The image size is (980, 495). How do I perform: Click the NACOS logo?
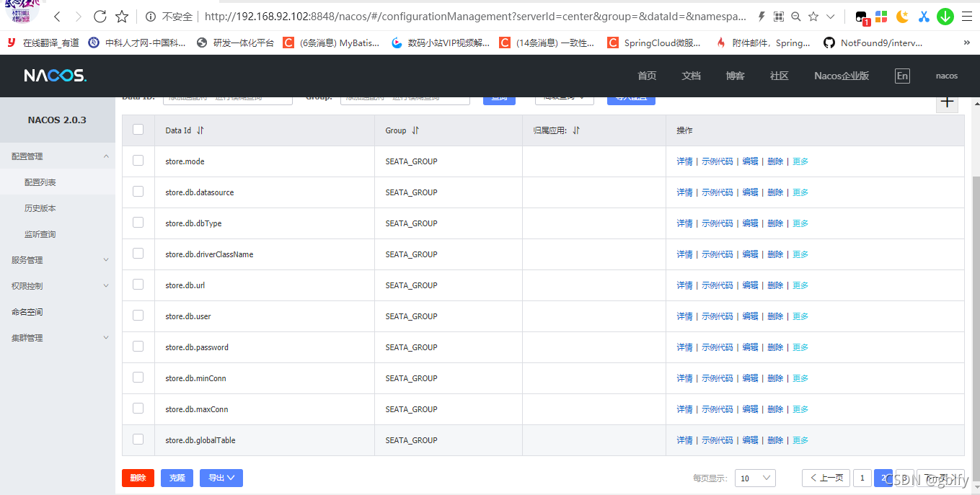[x=55, y=76]
